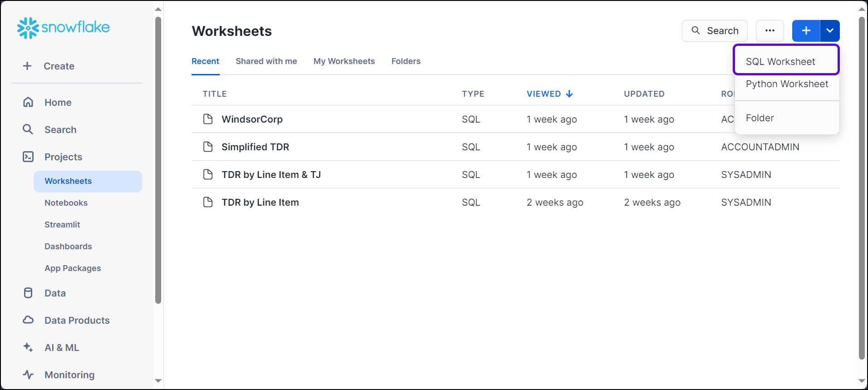
Task: Click the blue plus new worksheet button
Action: coord(806,31)
